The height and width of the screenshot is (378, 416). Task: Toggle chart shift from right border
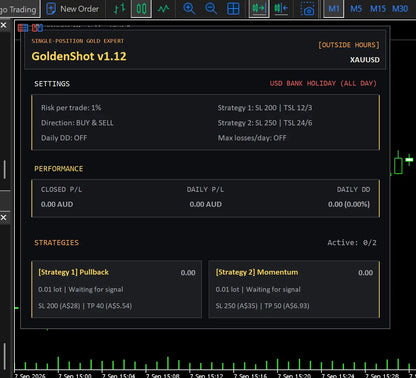(x=281, y=9)
